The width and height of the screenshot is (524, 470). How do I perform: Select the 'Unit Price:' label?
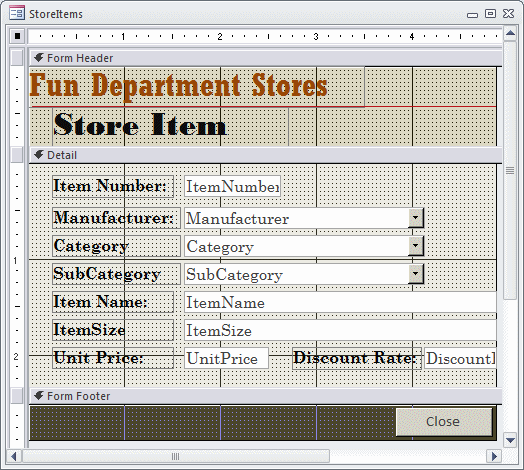(x=113, y=358)
